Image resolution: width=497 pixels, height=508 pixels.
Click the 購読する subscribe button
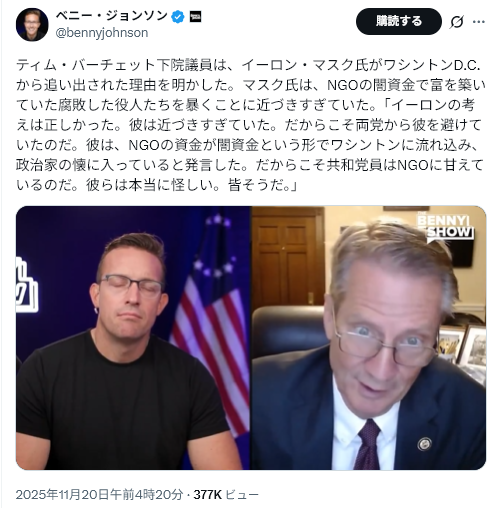pyautogui.click(x=399, y=22)
